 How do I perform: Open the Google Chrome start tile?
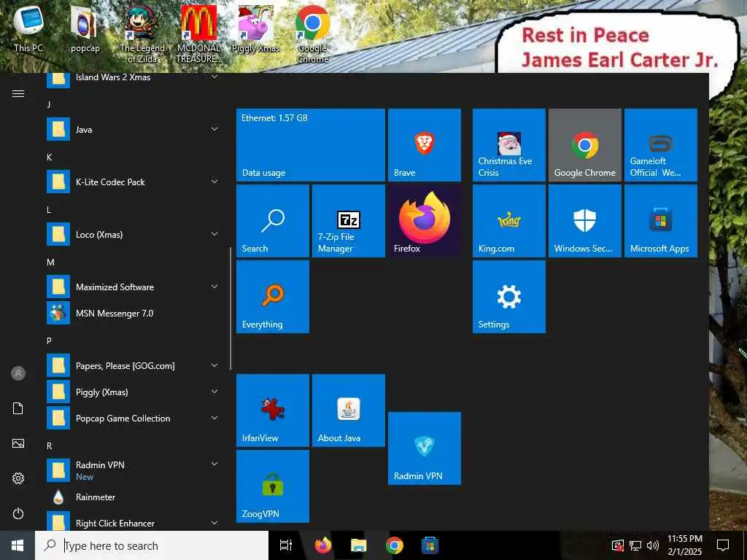pos(584,145)
